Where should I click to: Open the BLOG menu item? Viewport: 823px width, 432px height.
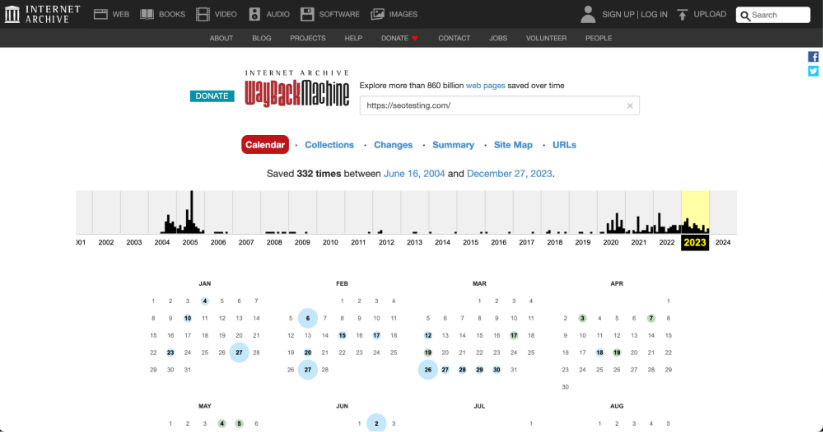261,38
